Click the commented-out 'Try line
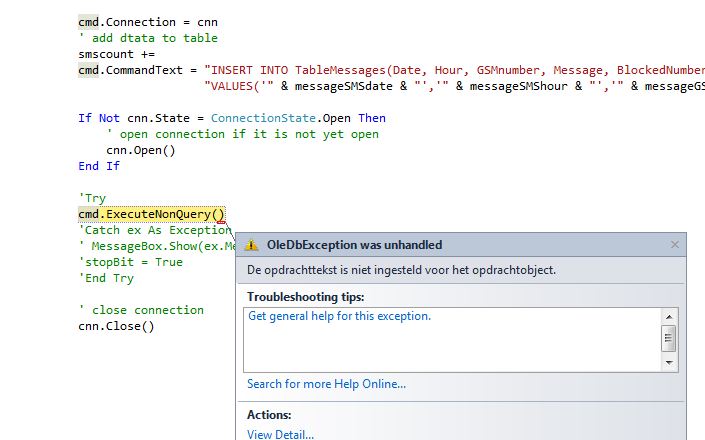This screenshot has width=705, height=440. click(x=92, y=198)
